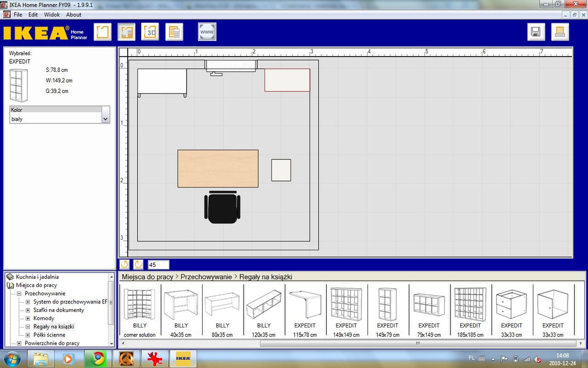Pick BILLY 40x35 cm from catalog
The image size is (588, 368).
(181, 311)
